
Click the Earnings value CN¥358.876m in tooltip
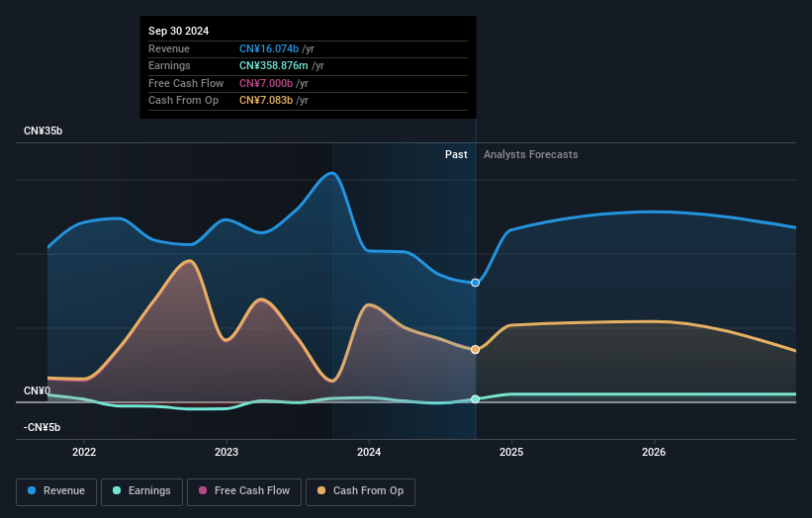(x=273, y=65)
